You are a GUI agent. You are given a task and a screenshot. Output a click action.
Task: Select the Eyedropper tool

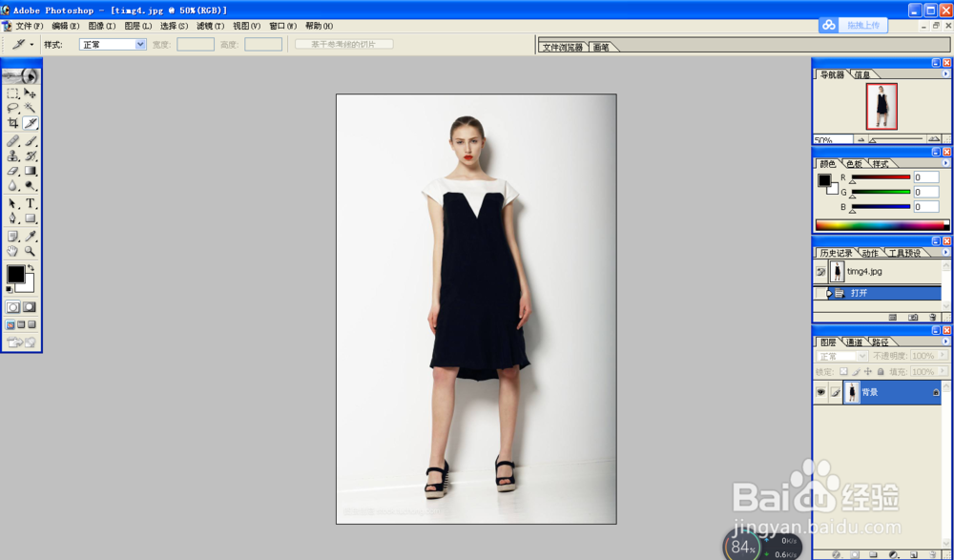tap(30, 237)
